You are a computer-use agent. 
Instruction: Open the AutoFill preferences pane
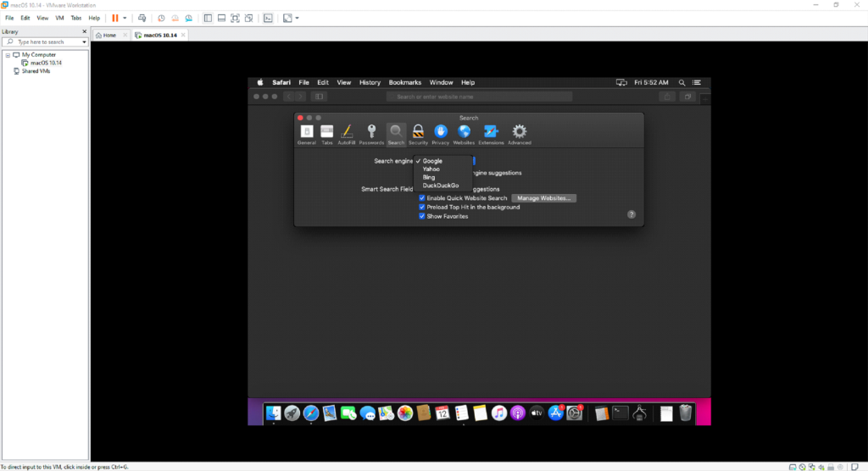pyautogui.click(x=346, y=135)
